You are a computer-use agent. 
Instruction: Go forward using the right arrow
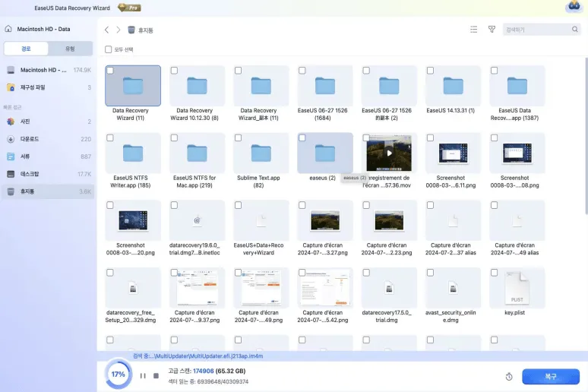119,30
